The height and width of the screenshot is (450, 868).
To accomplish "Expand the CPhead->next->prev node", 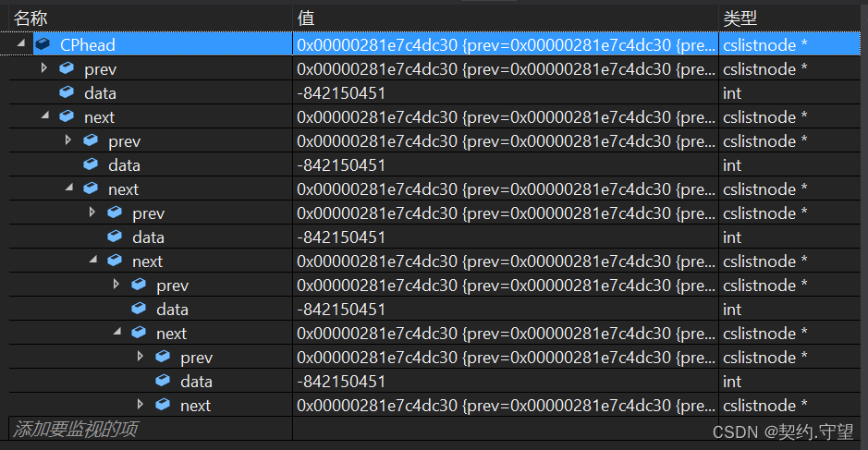I will [68, 140].
